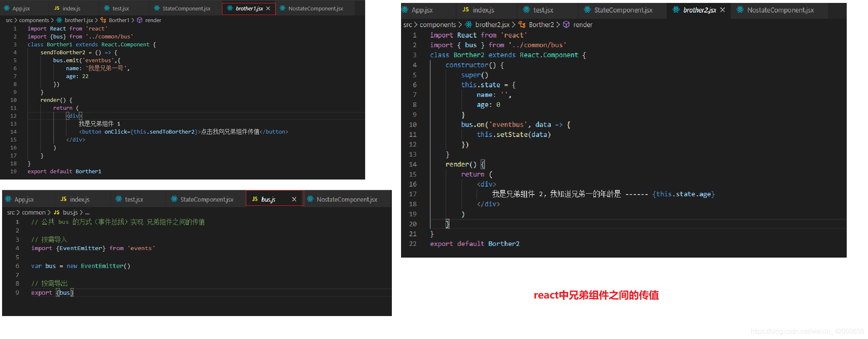Click StateComponent.jsx tab's React icon in bus.js editor
Screen dimensions: 868x339
[x=174, y=199]
